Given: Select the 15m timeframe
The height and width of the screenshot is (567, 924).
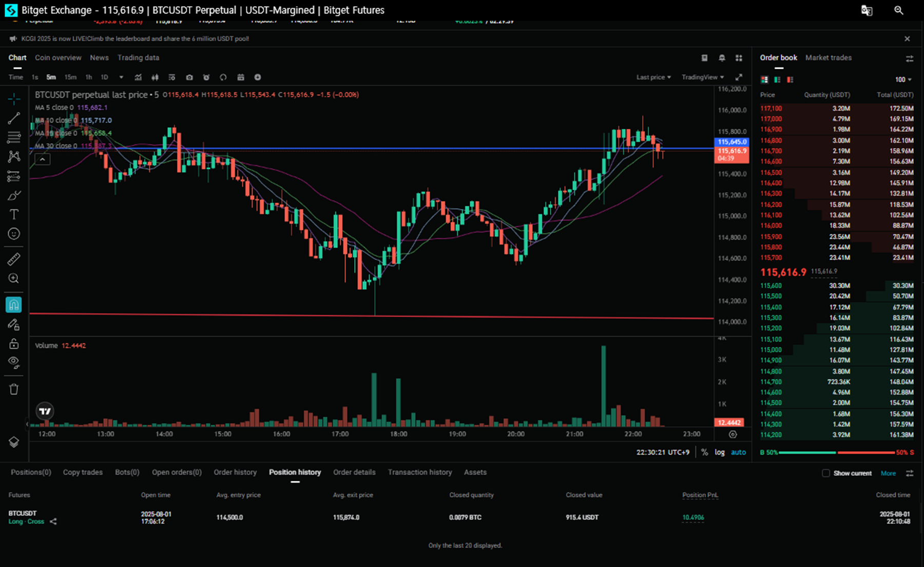Looking at the screenshot, I should (70, 77).
